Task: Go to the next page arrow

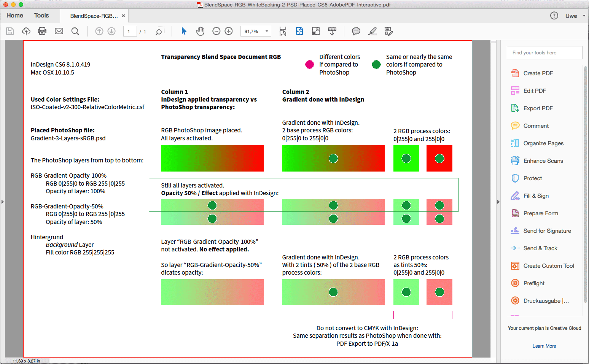Action: click(x=111, y=31)
